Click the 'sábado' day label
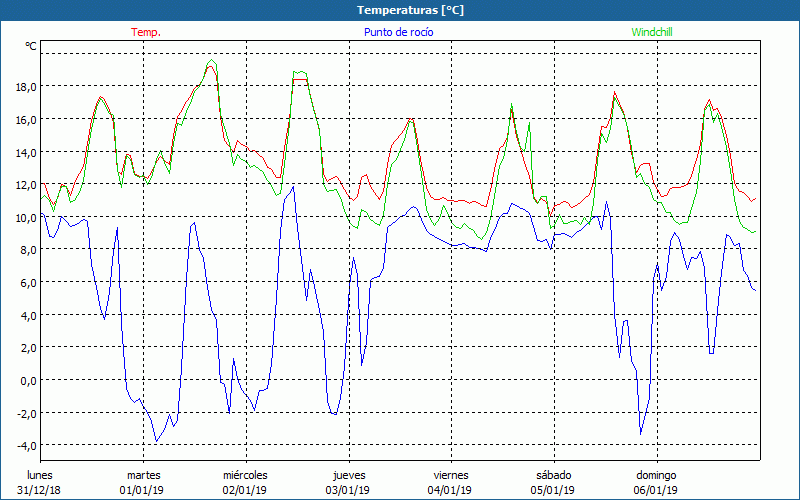The image size is (800, 500). (x=554, y=475)
